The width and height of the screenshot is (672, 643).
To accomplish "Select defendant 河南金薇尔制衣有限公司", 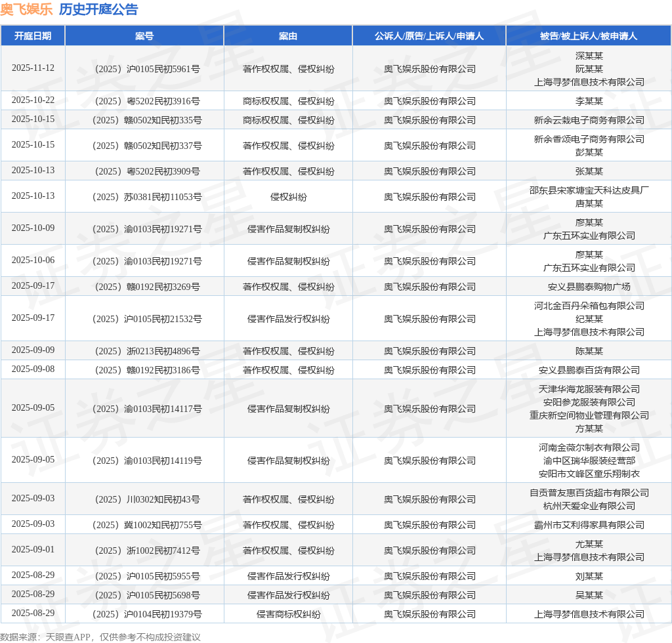I will point(589,447).
